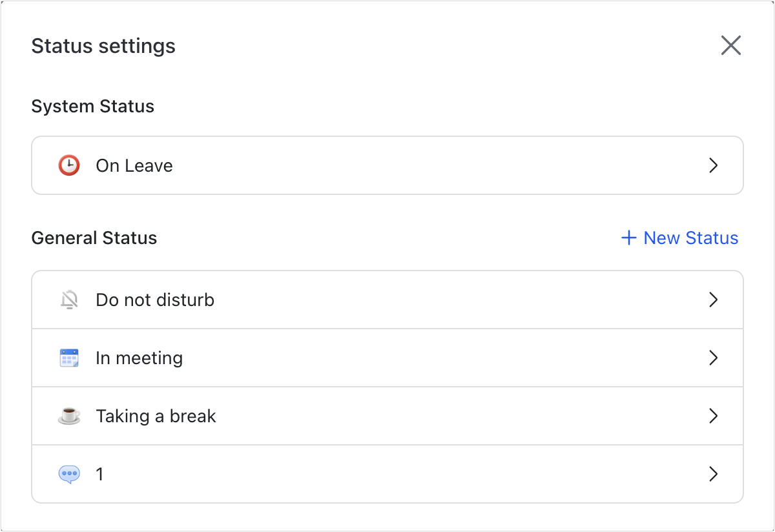Click the plus icon beside New Status
The height and width of the screenshot is (532, 775).
coord(628,238)
